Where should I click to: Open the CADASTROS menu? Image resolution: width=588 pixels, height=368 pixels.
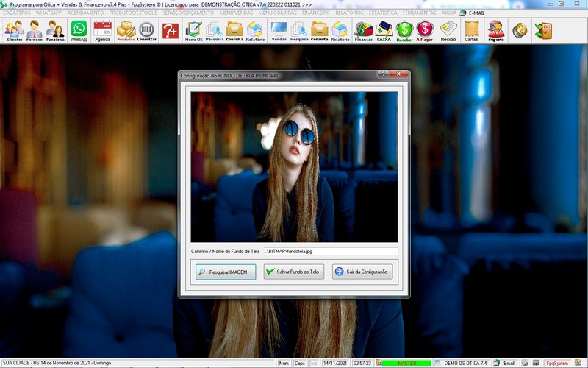click(x=17, y=13)
